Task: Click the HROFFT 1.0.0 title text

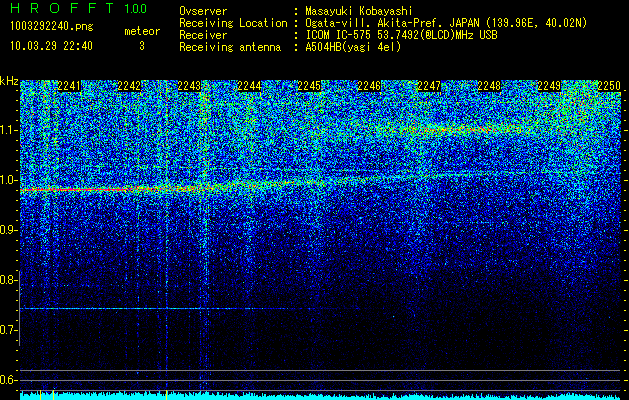Action: coord(79,8)
